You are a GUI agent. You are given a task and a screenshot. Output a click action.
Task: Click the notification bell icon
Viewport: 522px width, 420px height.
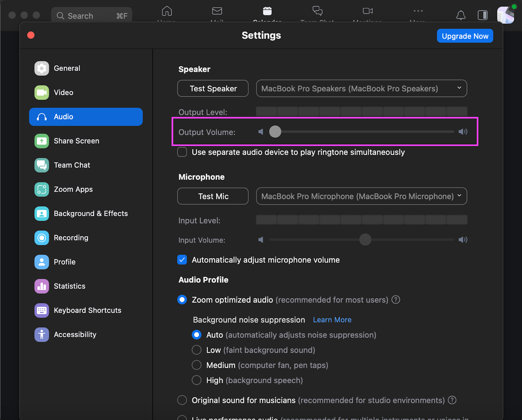tap(461, 15)
